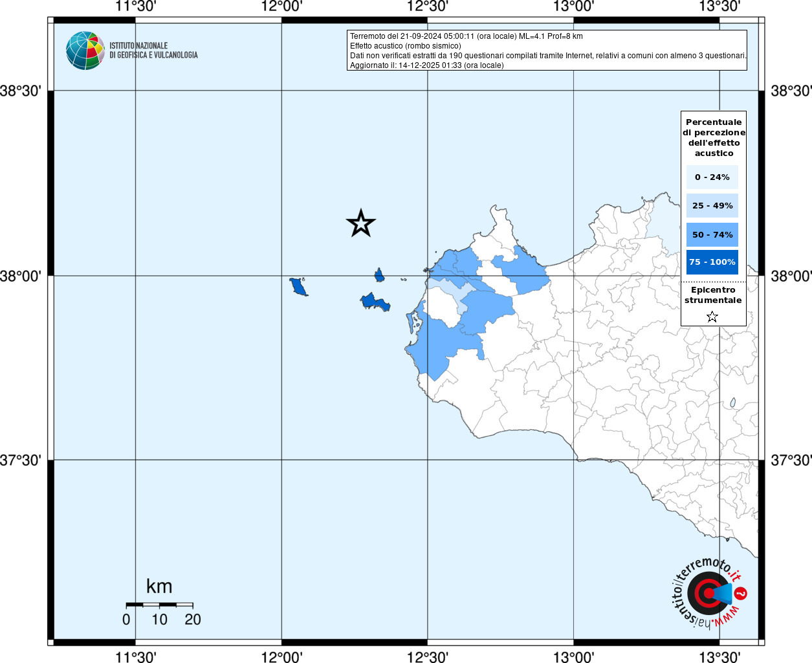Click the left 38°30' latitude label
The image size is (812, 663).
pos(21,91)
